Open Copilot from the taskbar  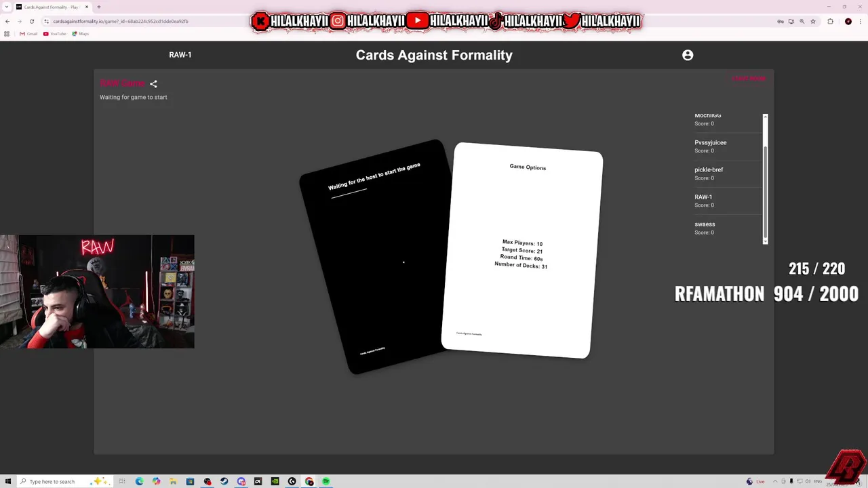click(x=156, y=481)
